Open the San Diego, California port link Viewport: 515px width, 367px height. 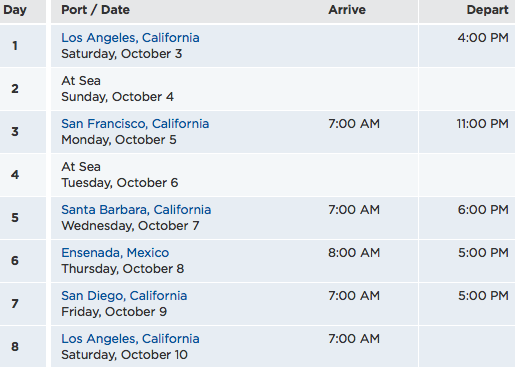(x=124, y=296)
